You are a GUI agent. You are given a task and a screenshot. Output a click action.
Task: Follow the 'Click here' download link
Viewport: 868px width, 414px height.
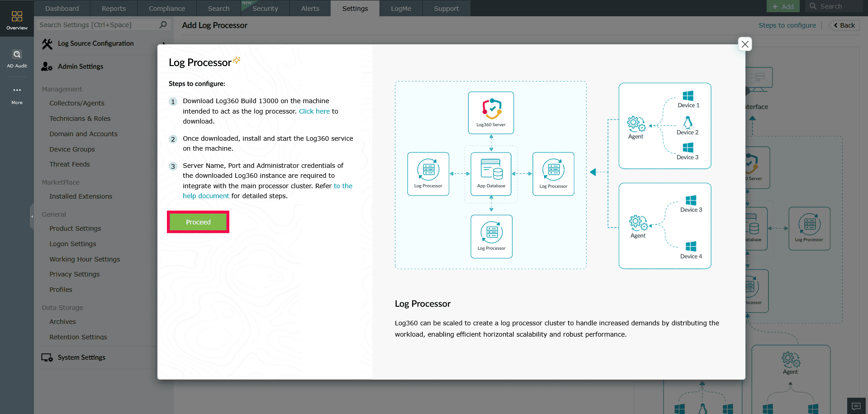coord(314,111)
